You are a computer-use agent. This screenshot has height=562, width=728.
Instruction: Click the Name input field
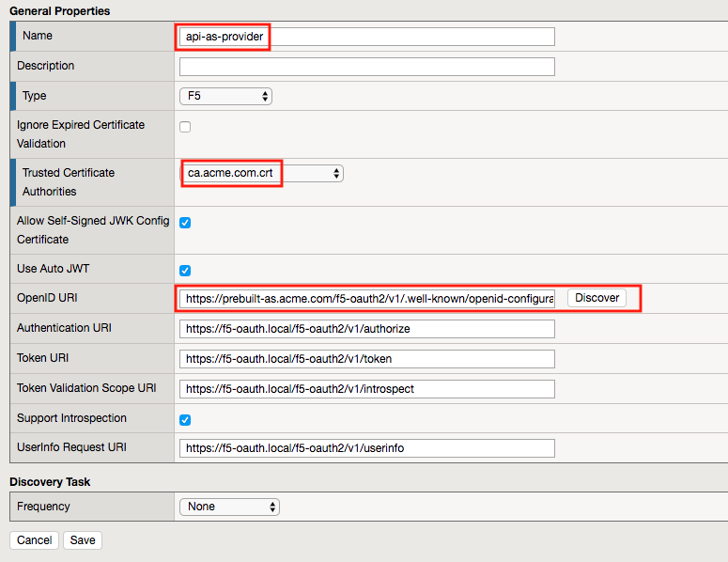(366, 37)
